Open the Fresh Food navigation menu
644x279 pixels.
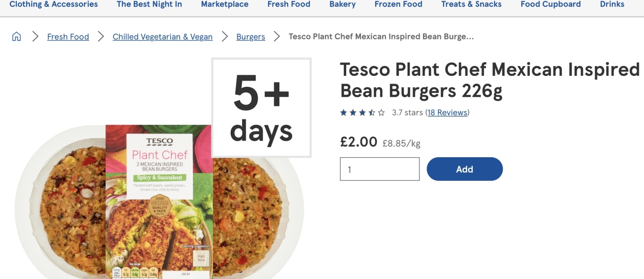288,5
